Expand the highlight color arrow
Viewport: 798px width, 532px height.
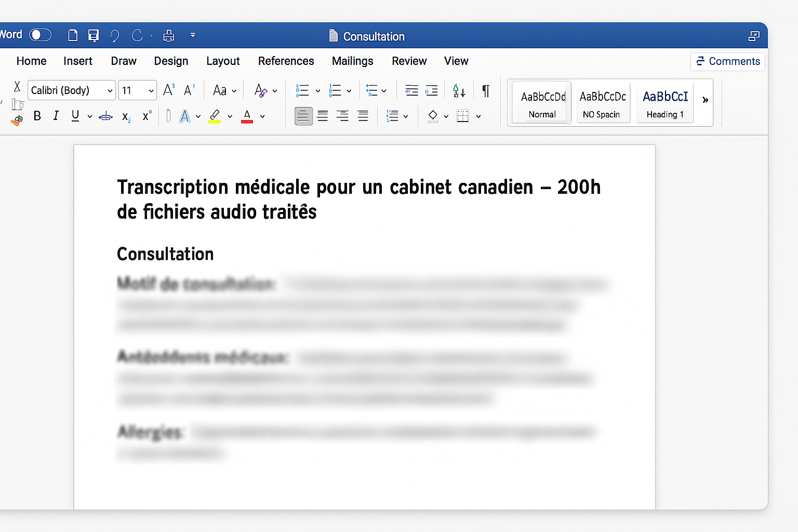click(230, 116)
